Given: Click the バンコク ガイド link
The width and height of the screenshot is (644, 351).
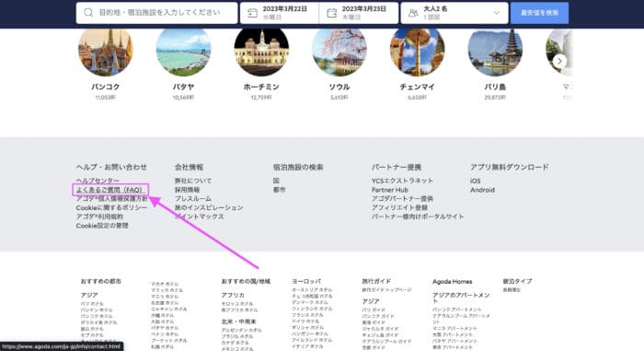Looking at the screenshot, I should [x=378, y=316].
